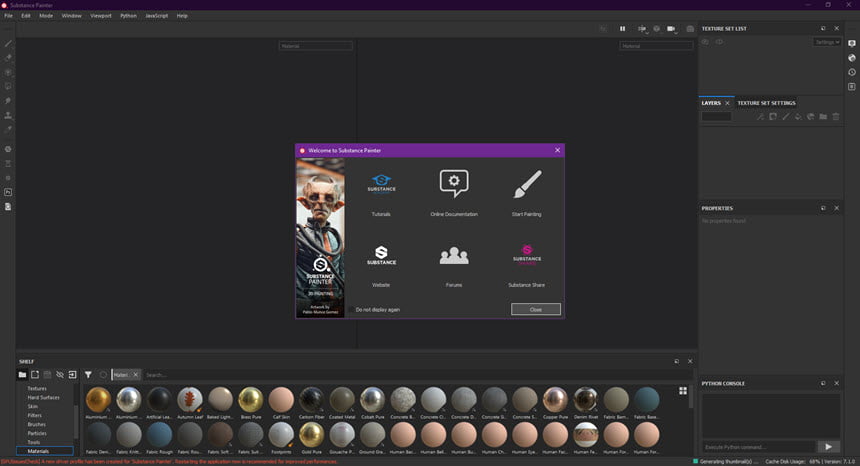Open the Viewport menu
The width and height of the screenshot is (860, 466).
tap(101, 16)
